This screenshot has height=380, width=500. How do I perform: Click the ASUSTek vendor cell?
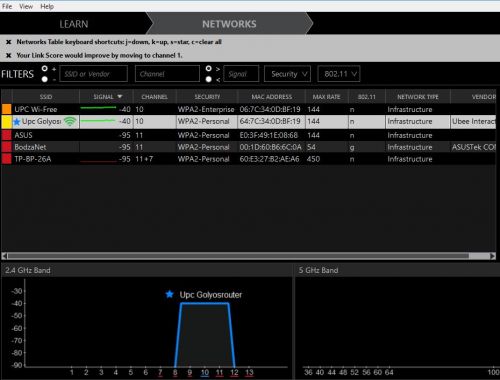tap(473, 147)
